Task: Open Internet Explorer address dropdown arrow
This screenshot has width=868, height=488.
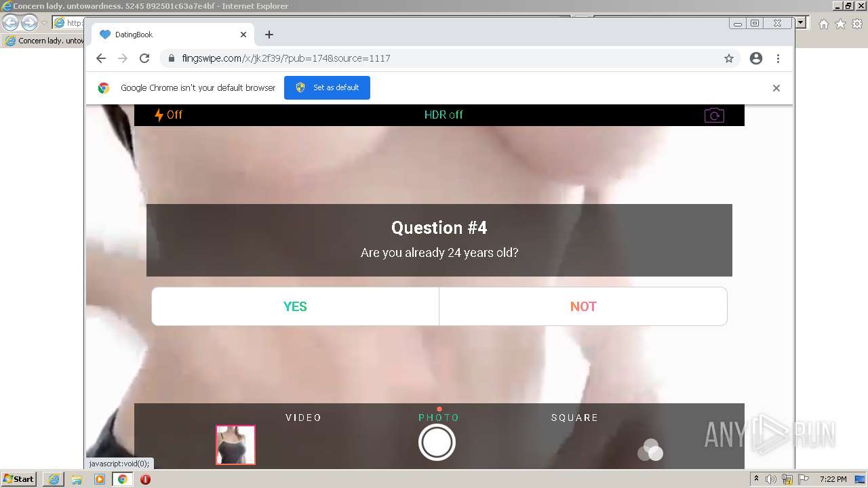Action: (x=801, y=23)
